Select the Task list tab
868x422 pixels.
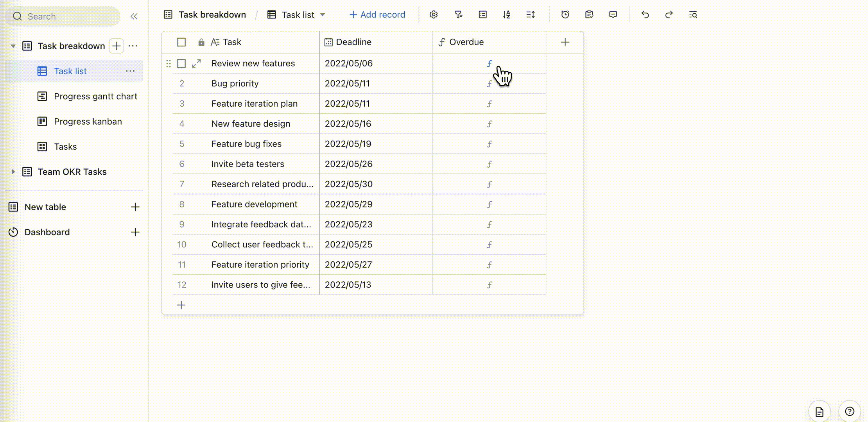[x=70, y=71]
